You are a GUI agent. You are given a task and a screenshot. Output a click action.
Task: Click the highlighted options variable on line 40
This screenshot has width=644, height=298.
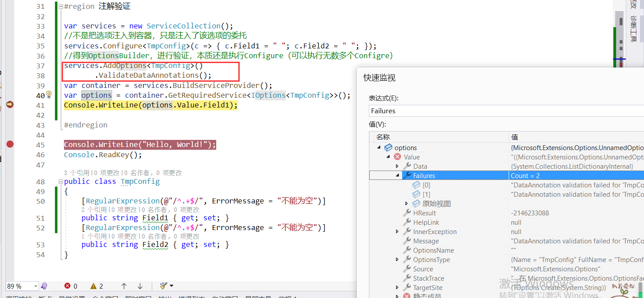click(x=96, y=95)
